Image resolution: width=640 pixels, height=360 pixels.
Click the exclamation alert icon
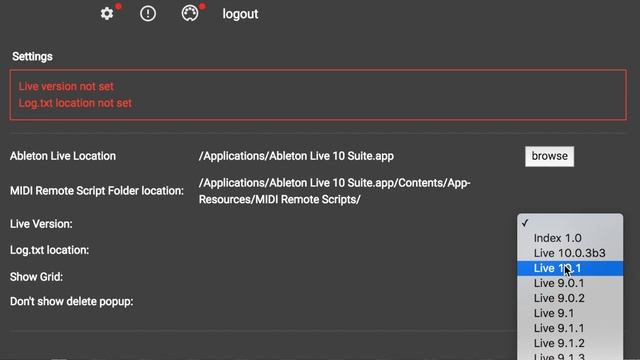point(148,13)
